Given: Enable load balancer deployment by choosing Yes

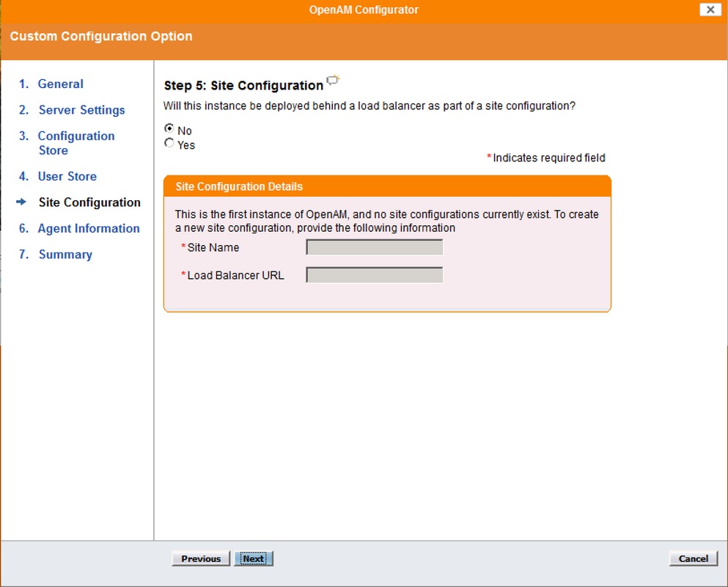Looking at the screenshot, I should pyautogui.click(x=170, y=143).
